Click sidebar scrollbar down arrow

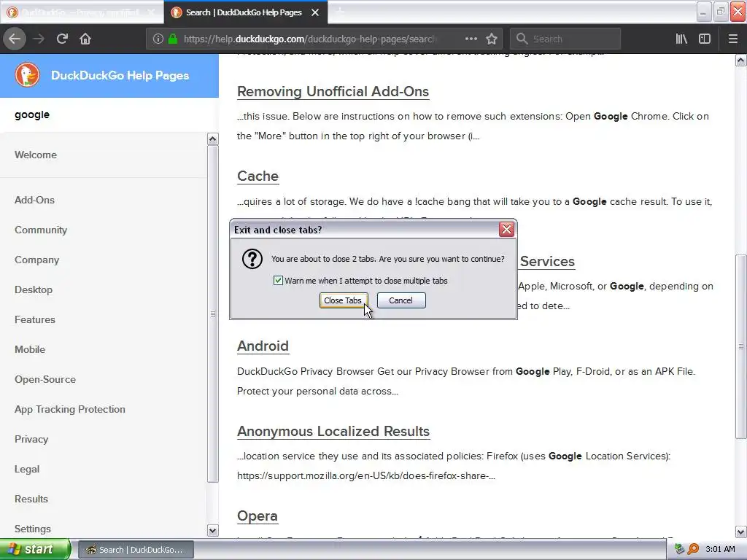coord(212,530)
